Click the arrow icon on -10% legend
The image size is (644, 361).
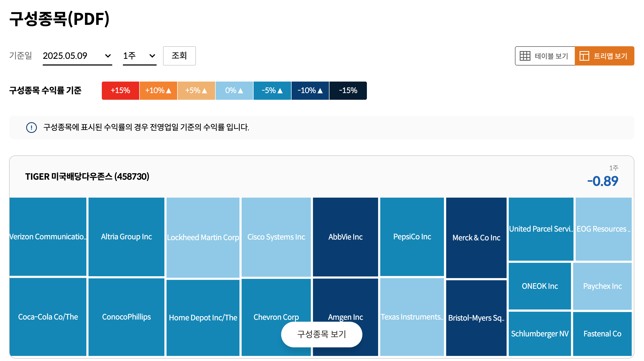(x=320, y=91)
